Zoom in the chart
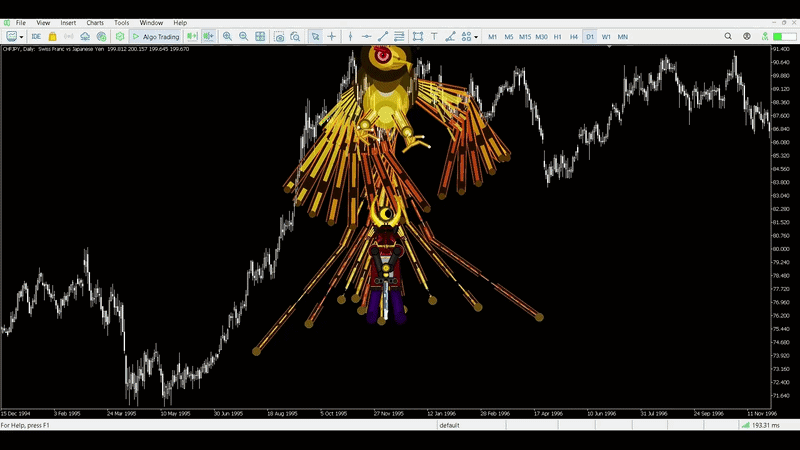This screenshot has height=450, width=800. tap(227, 37)
